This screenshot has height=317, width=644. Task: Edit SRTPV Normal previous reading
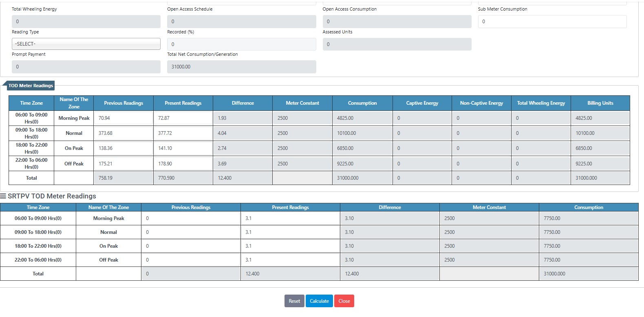pos(191,232)
